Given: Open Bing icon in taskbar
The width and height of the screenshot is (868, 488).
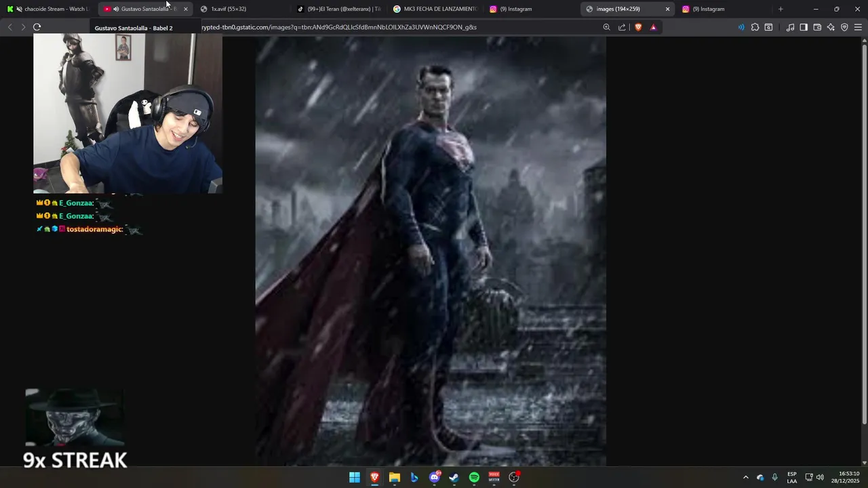Looking at the screenshot, I should point(414,477).
